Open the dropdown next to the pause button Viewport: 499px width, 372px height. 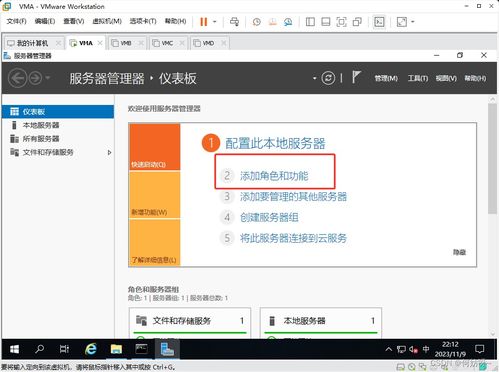[x=215, y=22]
